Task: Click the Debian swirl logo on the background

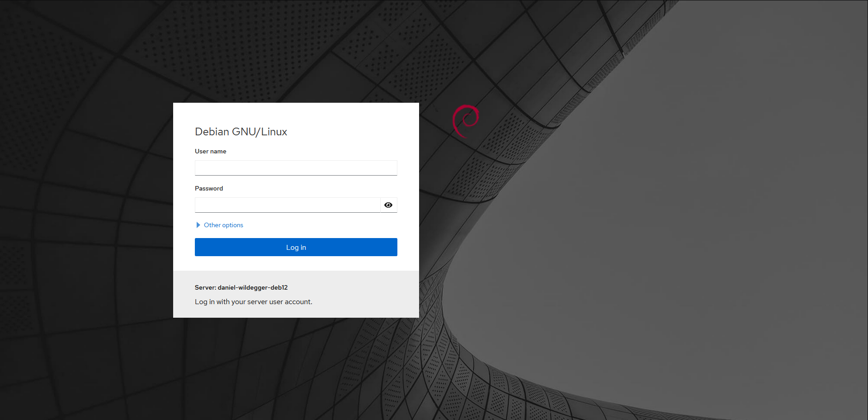Action: point(465,120)
